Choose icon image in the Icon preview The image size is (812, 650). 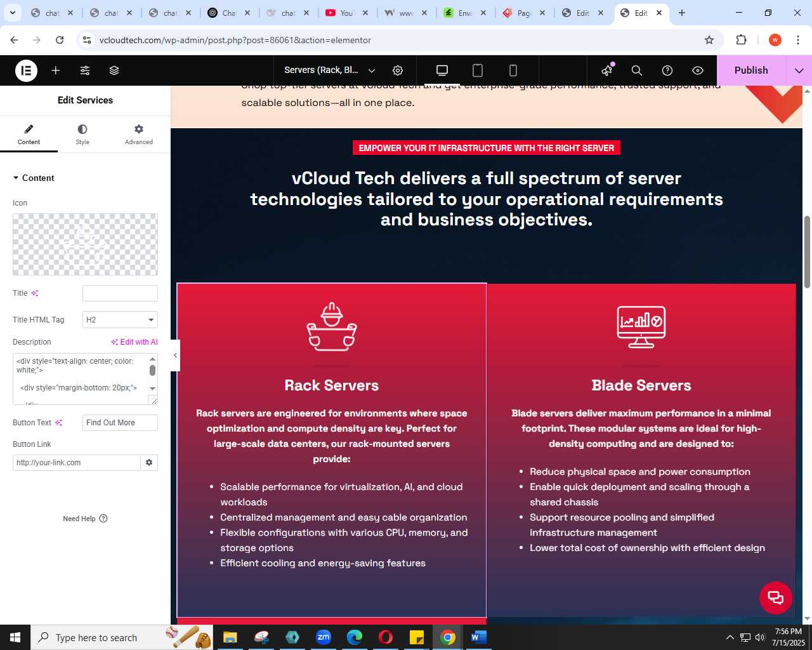tap(85, 244)
